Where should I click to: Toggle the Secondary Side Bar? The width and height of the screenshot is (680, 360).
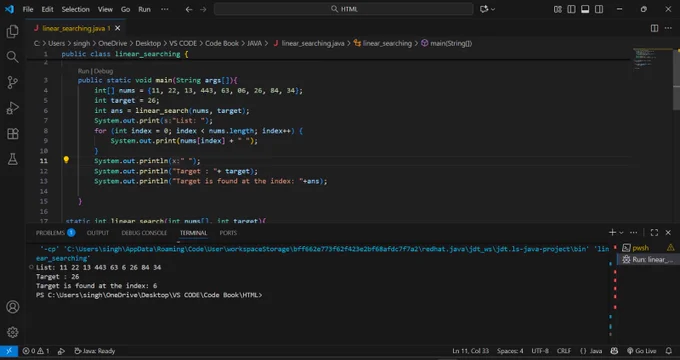pyautogui.click(x=599, y=9)
